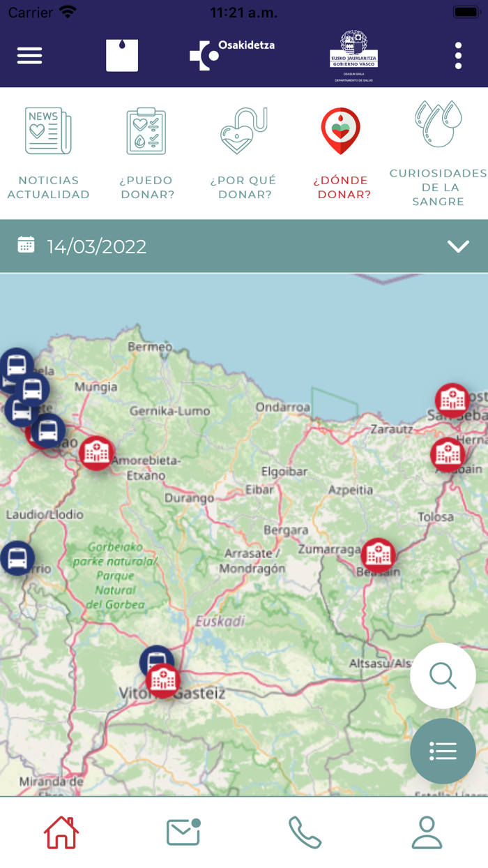This screenshot has height=868, width=488.
Task: Select the ¿PUEDO DONAR? label
Action: [146, 188]
